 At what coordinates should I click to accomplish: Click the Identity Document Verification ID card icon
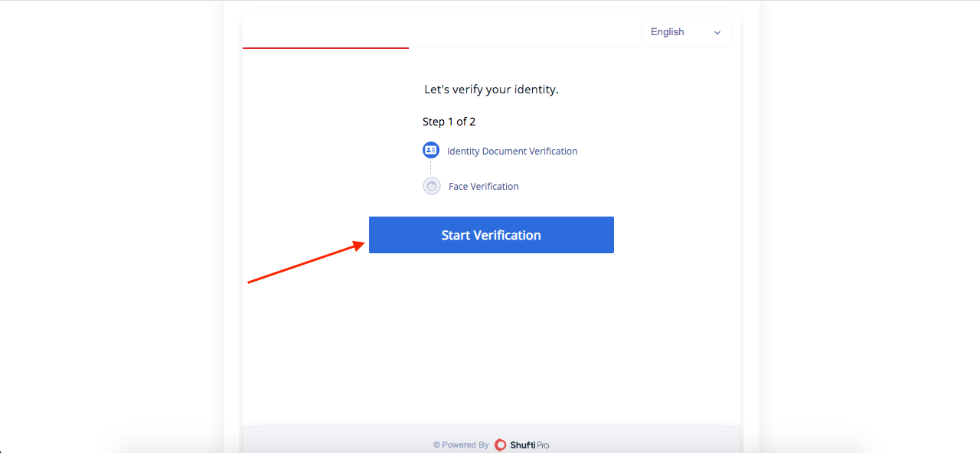click(431, 151)
